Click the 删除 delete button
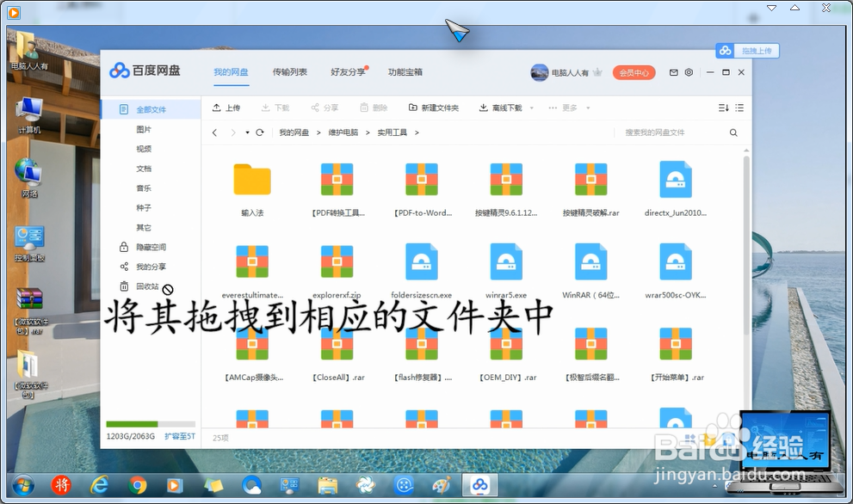Image resolution: width=853 pixels, height=504 pixels. tap(374, 108)
